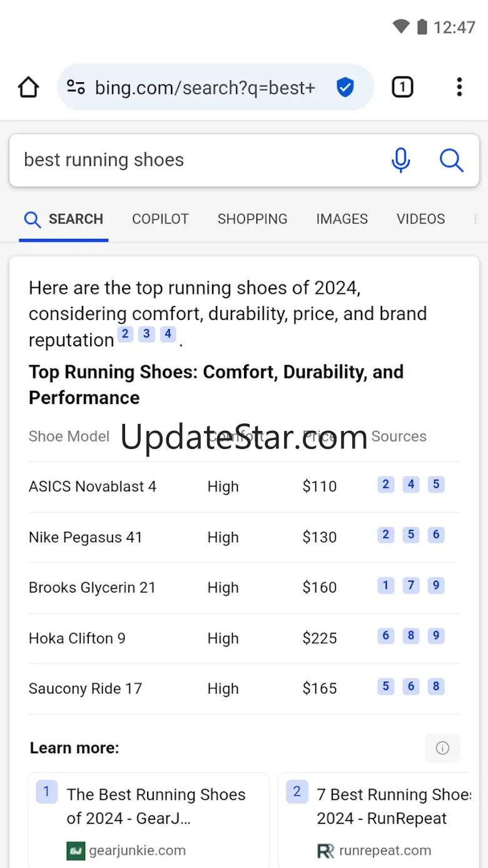Tap the blue shield icon in address bar
This screenshot has height=868, width=488.
[345, 87]
